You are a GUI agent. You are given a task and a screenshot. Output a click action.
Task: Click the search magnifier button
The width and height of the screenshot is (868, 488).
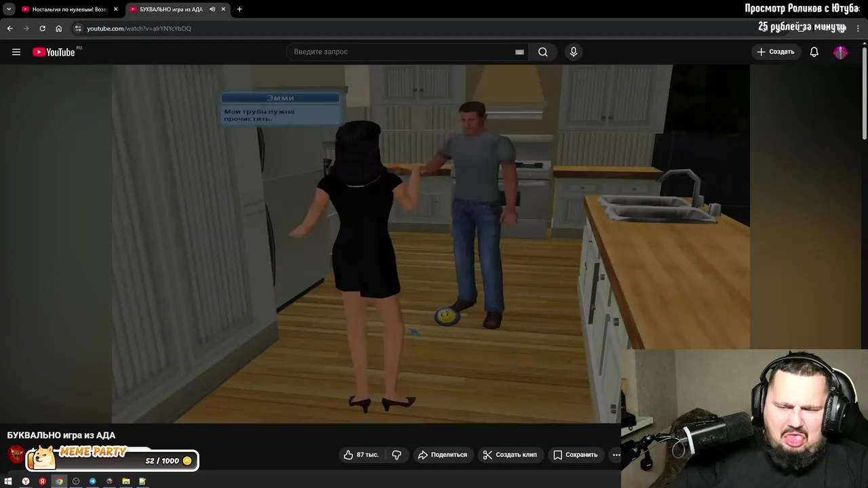(542, 52)
